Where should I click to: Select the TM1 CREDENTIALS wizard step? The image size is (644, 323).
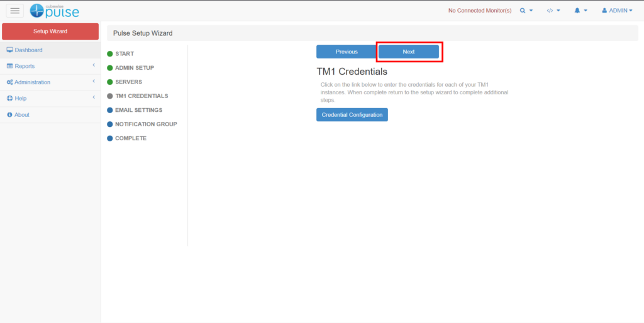142,96
